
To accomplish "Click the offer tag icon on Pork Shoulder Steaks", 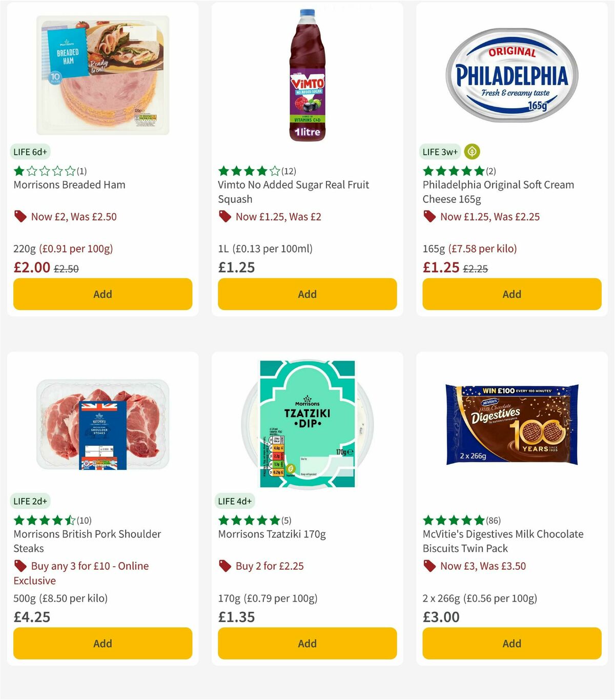I will (x=20, y=566).
